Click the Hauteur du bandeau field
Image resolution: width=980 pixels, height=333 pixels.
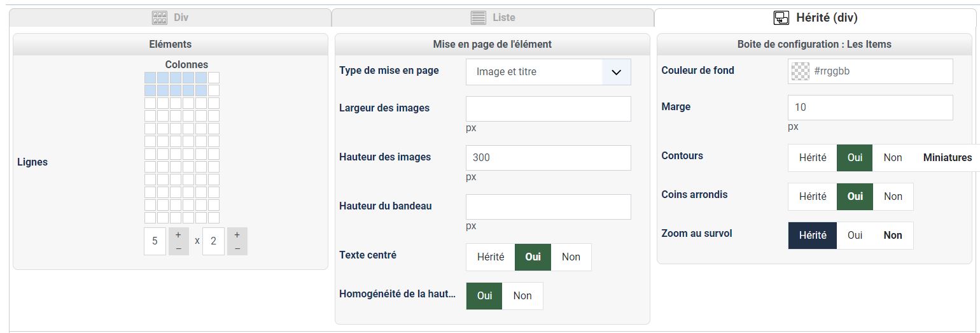[x=548, y=207]
